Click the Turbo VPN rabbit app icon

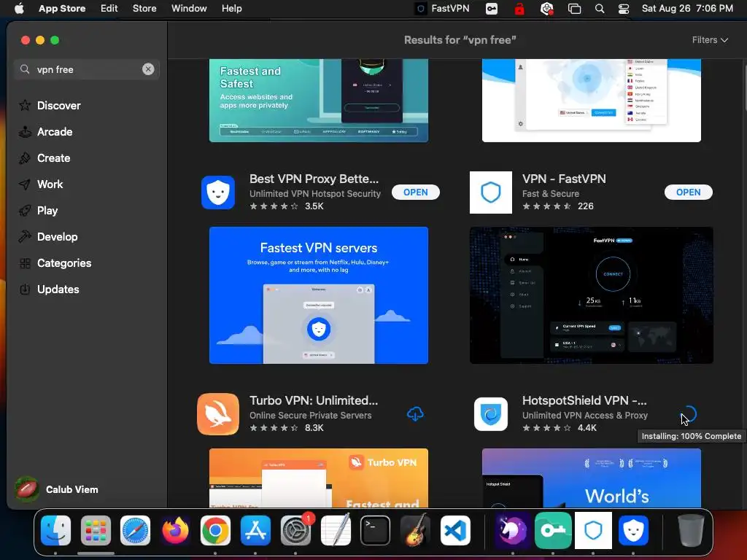tap(217, 414)
